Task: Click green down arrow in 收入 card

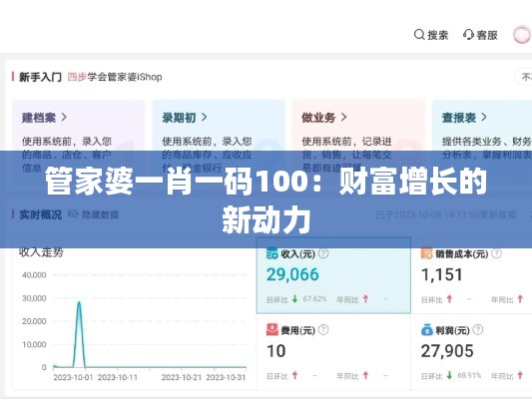Action: tap(294, 299)
